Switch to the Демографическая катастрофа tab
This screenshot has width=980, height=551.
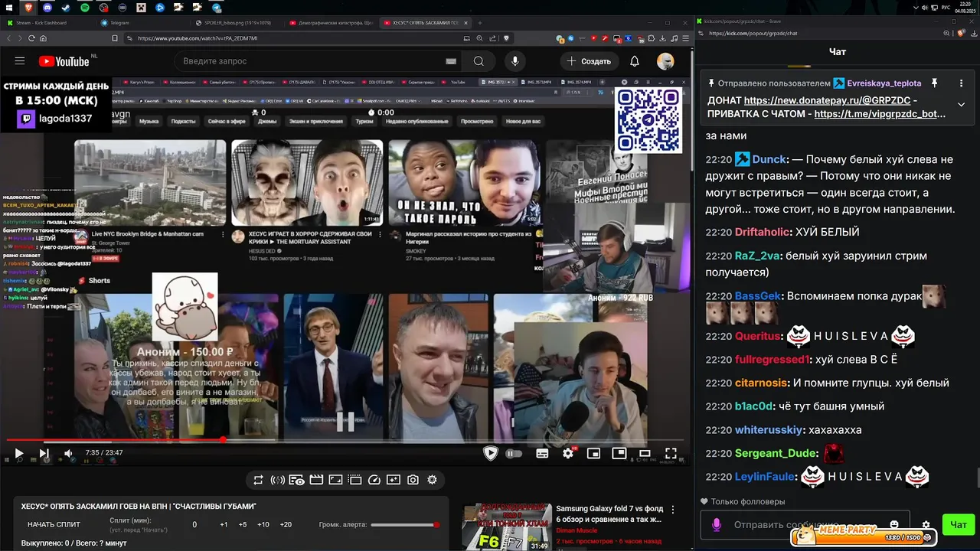coord(331,23)
